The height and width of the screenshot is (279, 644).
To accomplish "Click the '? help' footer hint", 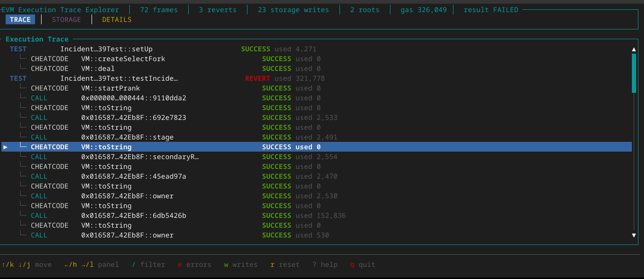I will tap(325, 265).
